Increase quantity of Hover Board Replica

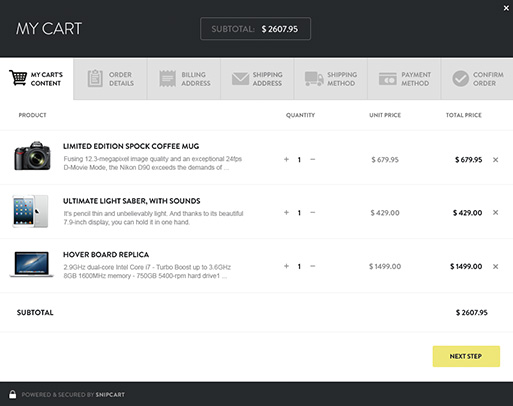[286, 266]
